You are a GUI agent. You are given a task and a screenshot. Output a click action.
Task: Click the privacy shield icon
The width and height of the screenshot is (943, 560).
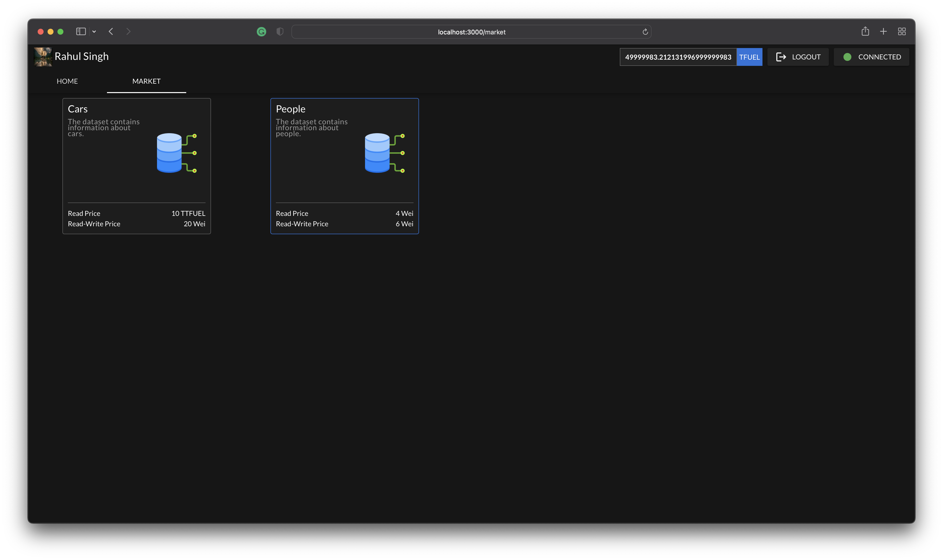280,32
